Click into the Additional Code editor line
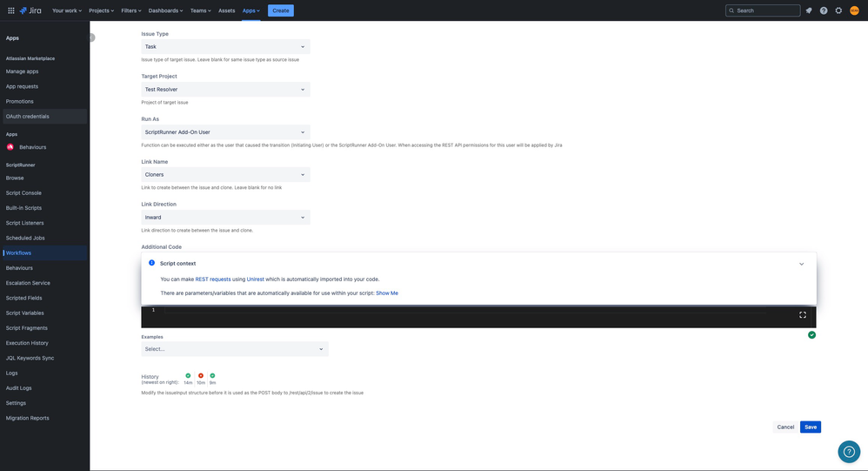 tap(465, 310)
